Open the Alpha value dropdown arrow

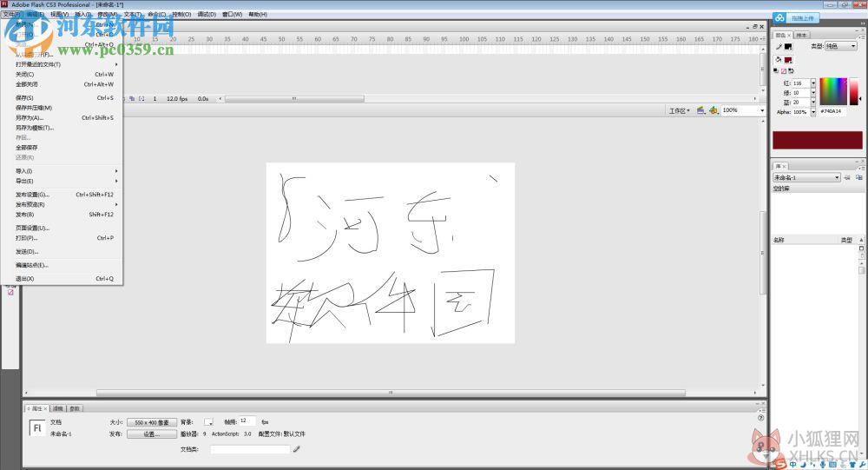pos(813,112)
